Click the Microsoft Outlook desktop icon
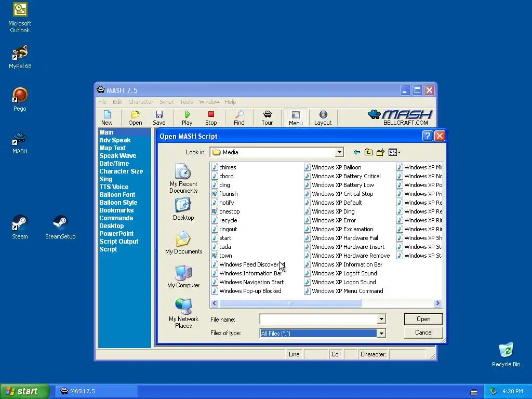The image size is (532, 399). pyautogui.click(x=20, y=18)
